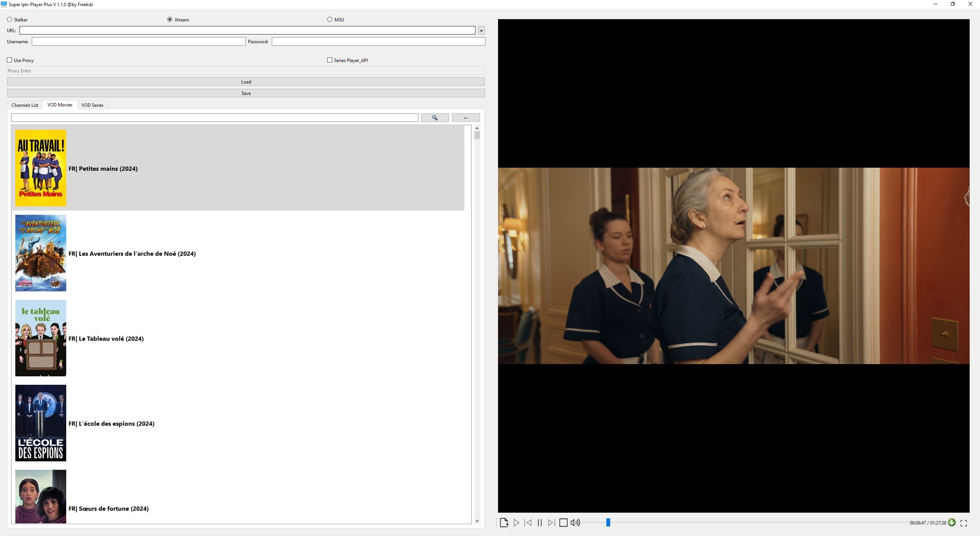
Task: Click the 00:06:47 / 01:27:38 time display
Action: [928, 523]
